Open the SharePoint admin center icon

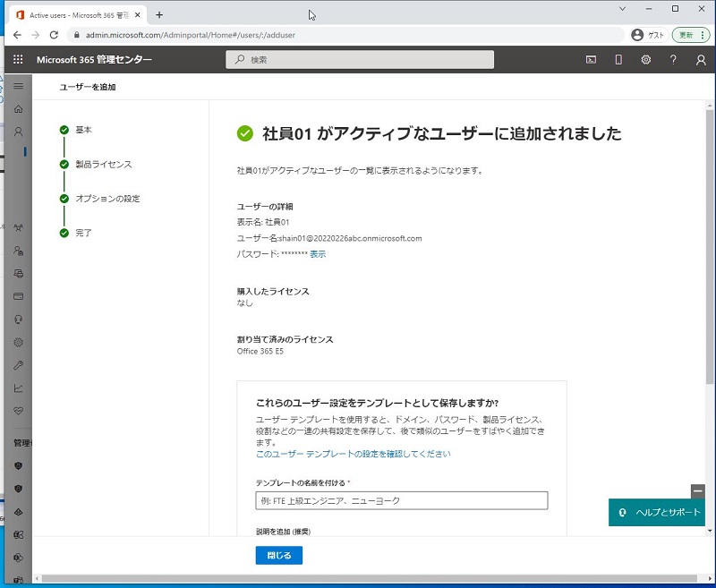point(18,558)
